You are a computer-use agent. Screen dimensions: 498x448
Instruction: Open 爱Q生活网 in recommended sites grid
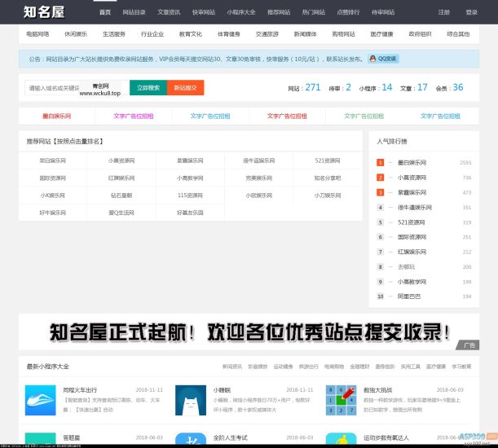pos(121,213)
